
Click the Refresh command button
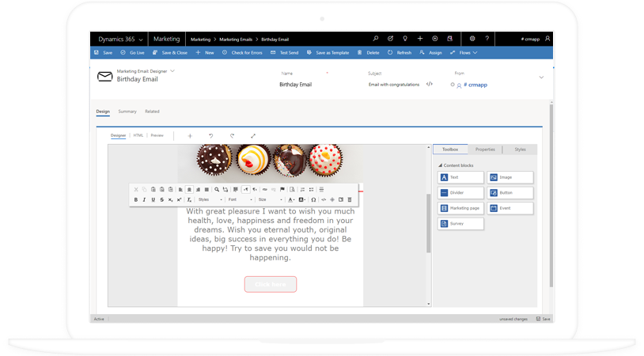point(400,52)
